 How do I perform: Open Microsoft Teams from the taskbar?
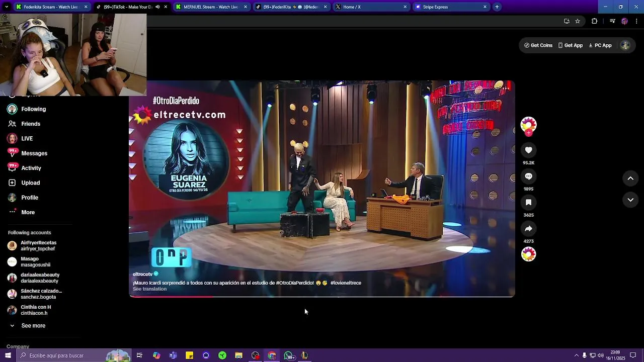pyautogui.click(x=173, y=355)
